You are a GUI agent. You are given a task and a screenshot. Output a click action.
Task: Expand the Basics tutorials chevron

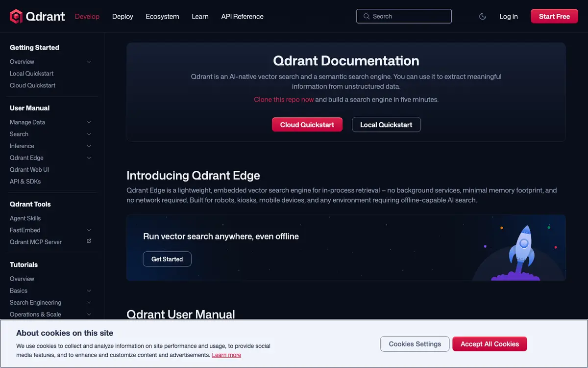coord(89,290)
